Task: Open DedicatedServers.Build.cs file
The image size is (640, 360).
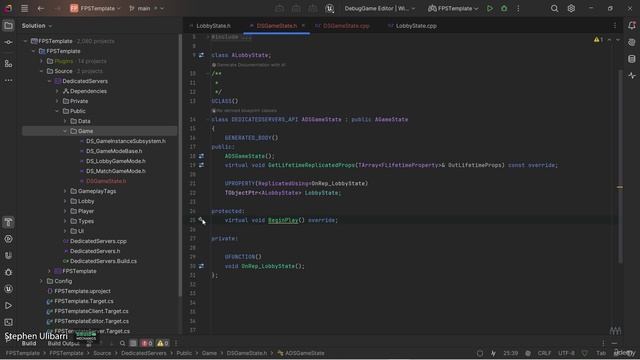Action: 103,261
